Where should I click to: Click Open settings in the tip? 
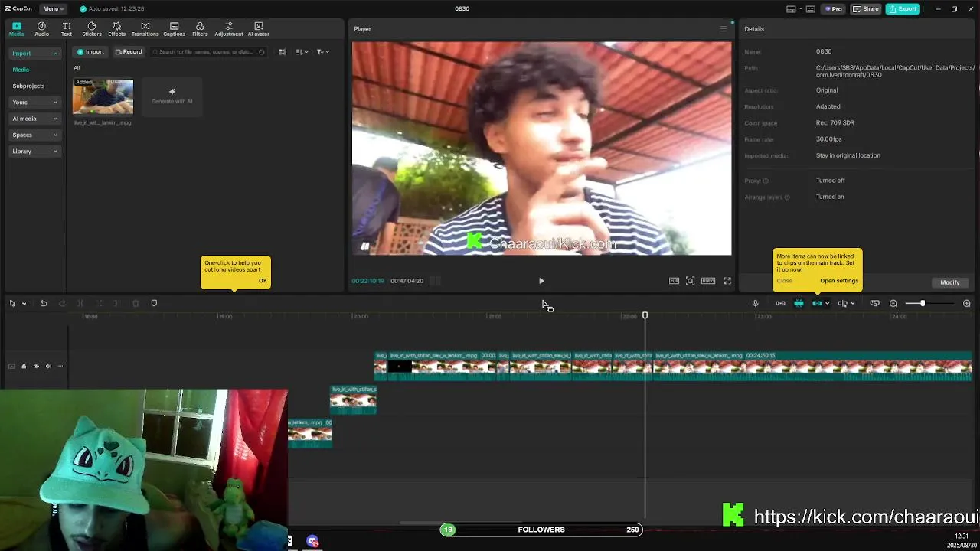839,281
